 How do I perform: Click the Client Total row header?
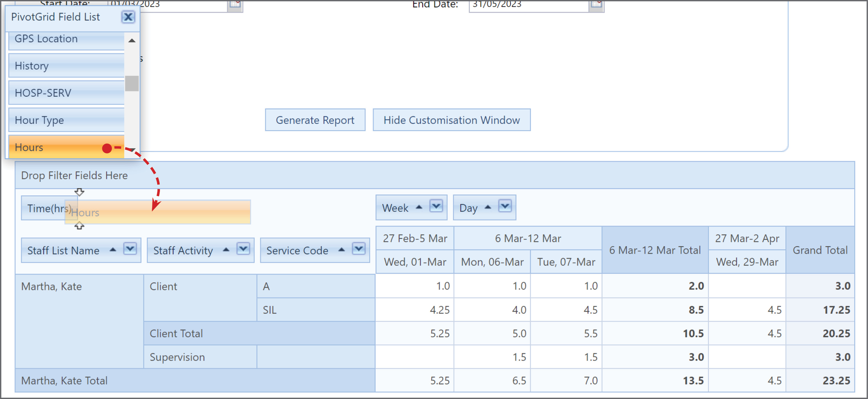click(x=259, y=333)
